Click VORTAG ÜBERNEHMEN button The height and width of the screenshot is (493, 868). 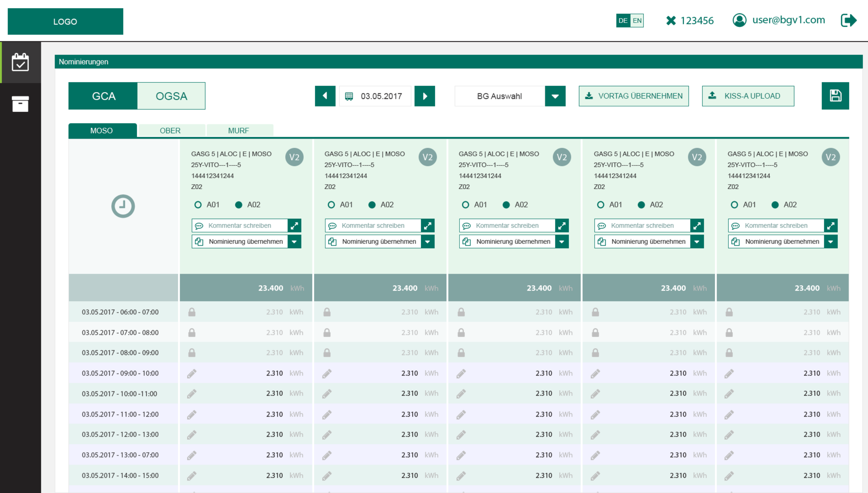pos(634,96)
